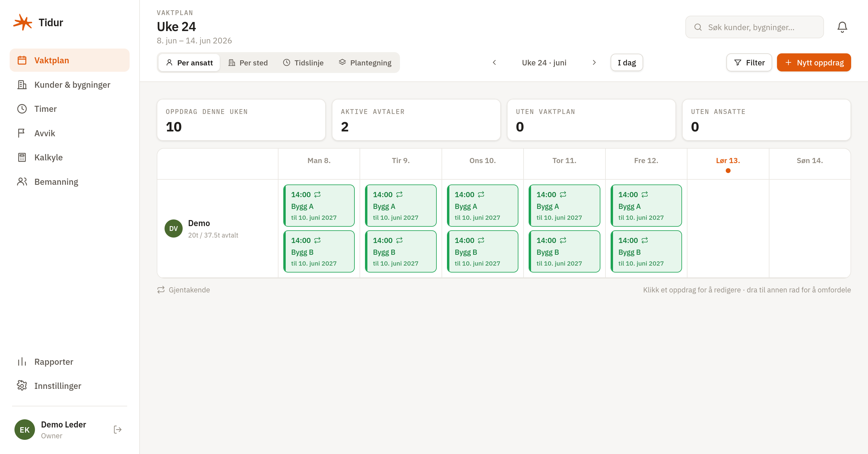Click the Kalkyle calculator icon
Image resolution: width=868 pixels, height=454 pixels.
pos(22,157)
